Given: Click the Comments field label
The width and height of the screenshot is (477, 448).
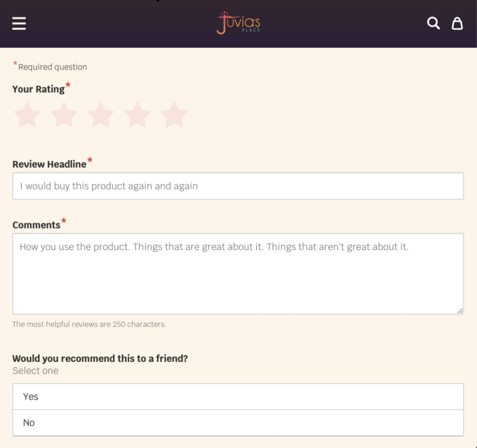Looking at the screenshot, I should click(x=36, y=225).
